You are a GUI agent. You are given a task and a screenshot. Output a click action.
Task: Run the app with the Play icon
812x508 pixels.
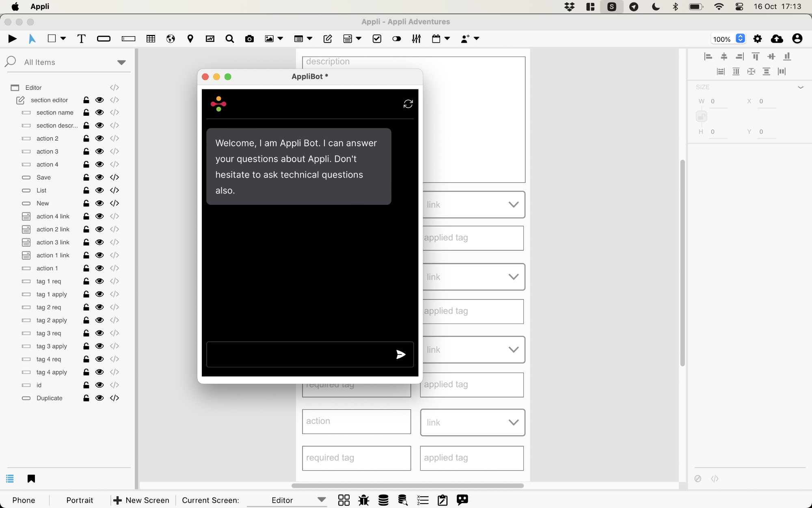[x=13, y=39]
